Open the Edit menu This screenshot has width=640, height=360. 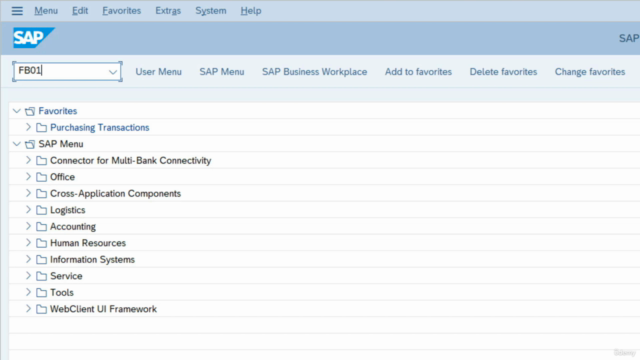pos(80,11)
